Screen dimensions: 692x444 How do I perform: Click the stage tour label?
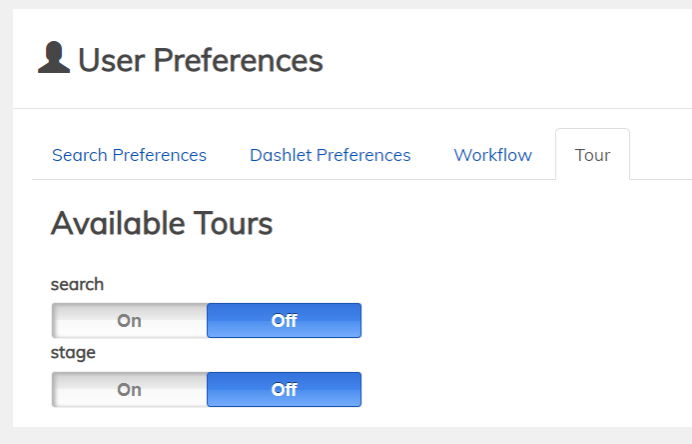pyautogui.click(x=73, y=352)
